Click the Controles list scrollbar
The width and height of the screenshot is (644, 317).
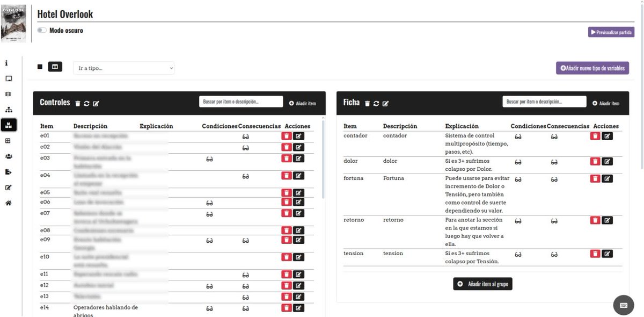(x=323, y=159)
